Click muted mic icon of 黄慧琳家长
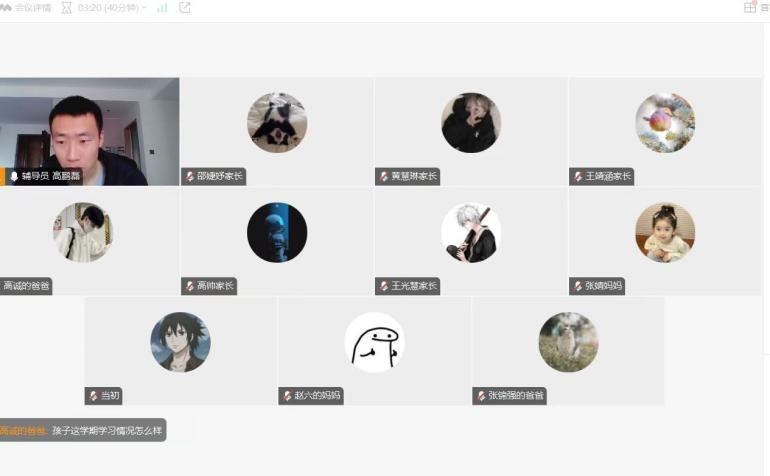This screenshot has height=476, width=770. point(384,176)
